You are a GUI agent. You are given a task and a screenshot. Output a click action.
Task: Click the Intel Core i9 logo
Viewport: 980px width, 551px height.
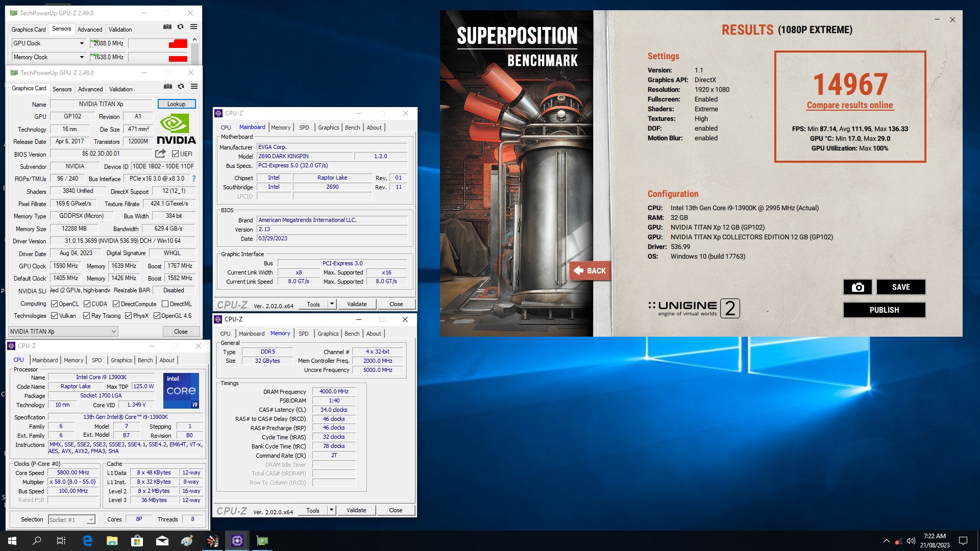[181, 391]
